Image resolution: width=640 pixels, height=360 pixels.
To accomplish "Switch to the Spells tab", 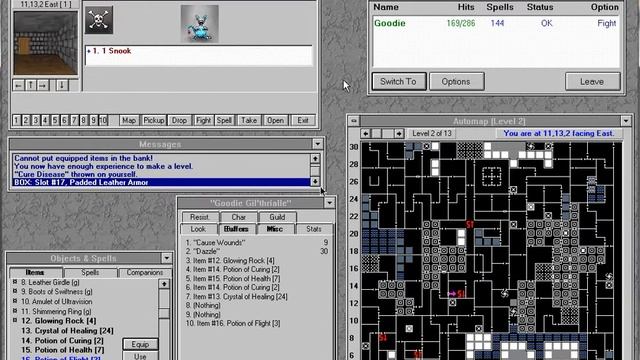I will tap(90, 272).
